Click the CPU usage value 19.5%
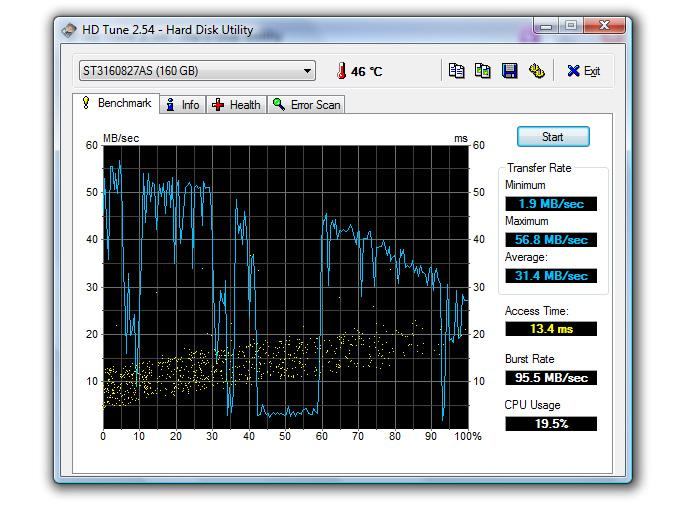This screenshot has height=510, width=686. (x=551, y=424)
